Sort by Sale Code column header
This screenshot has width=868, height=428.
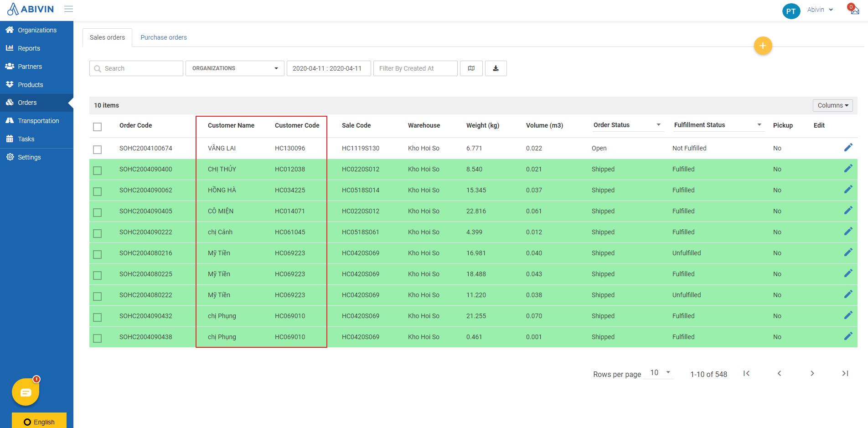356,125
